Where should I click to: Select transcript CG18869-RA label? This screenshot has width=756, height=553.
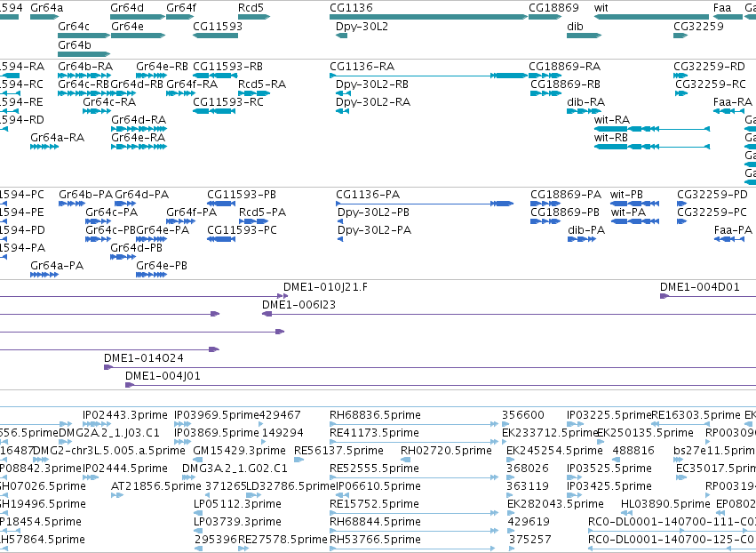(565, 67)
